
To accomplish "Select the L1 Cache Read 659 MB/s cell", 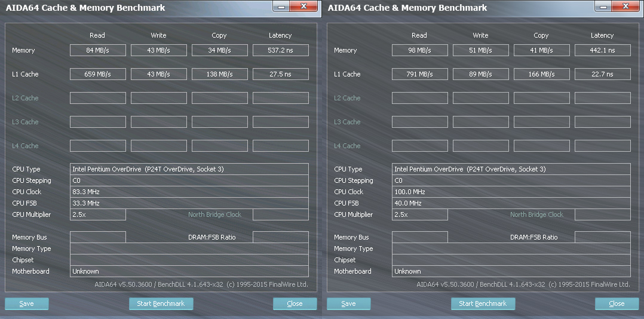I will (x=98, y=74).
